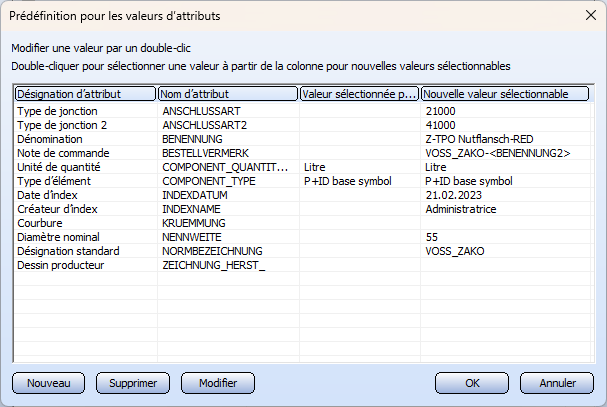This screenshot has height=407, width=607.
Task: Select the Dénomination row
Action: pos(302,139)
